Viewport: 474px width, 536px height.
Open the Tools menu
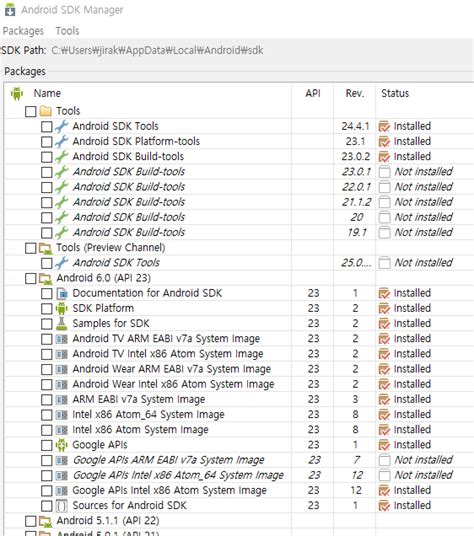click(67, 31)
